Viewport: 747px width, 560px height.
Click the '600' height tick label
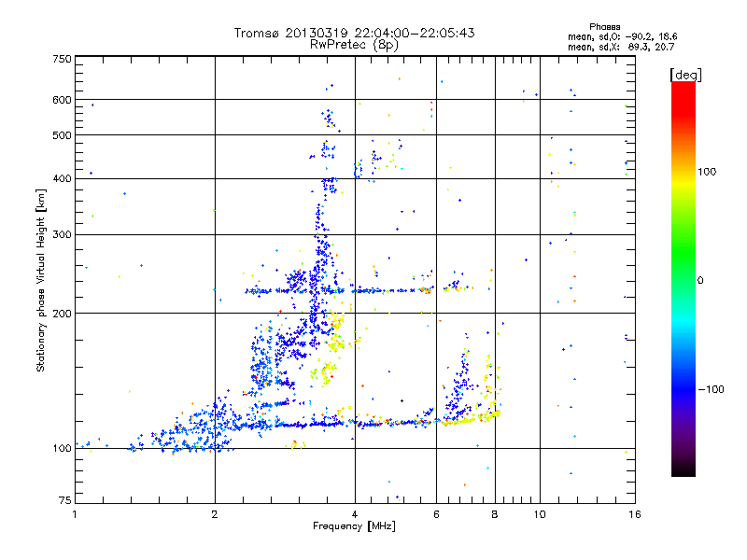coord(63,100)
